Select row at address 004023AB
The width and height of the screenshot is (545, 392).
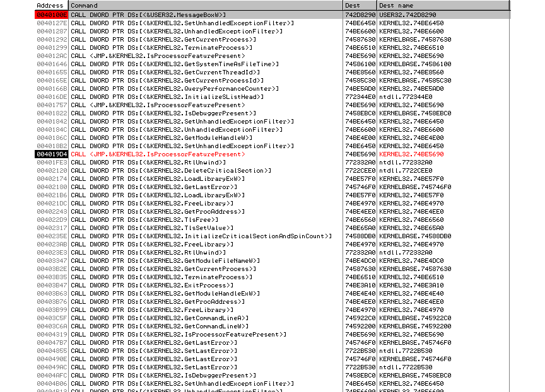[272, 245]
